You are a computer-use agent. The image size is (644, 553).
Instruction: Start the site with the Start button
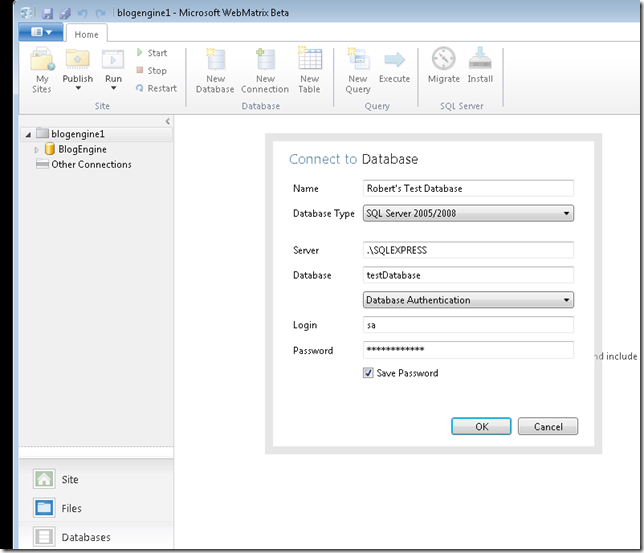(152, 53)
